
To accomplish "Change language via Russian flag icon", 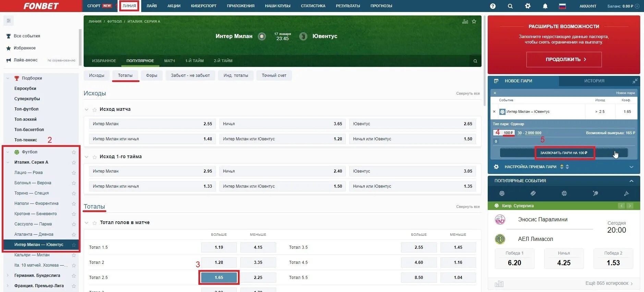I will [x=562, y=6].
